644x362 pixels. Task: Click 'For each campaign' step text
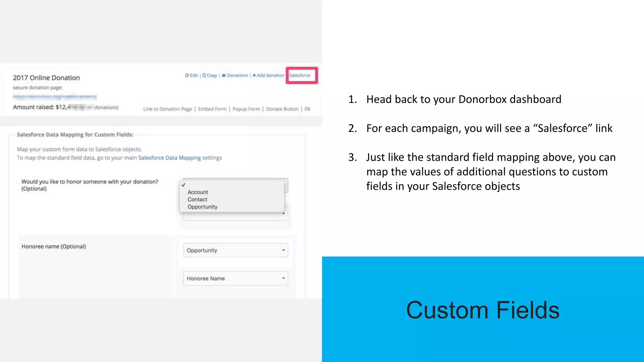tap(489, 128)
